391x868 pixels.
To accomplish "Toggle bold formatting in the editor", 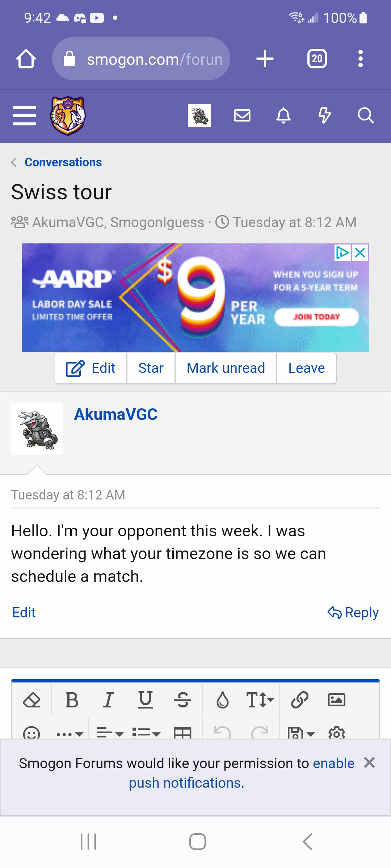I will [x=72, y=700].
